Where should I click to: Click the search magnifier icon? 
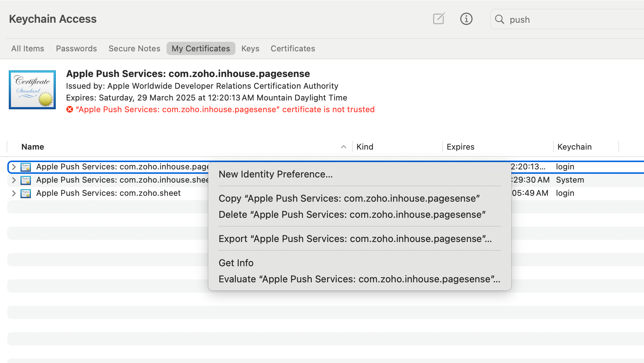pos(500,19)
